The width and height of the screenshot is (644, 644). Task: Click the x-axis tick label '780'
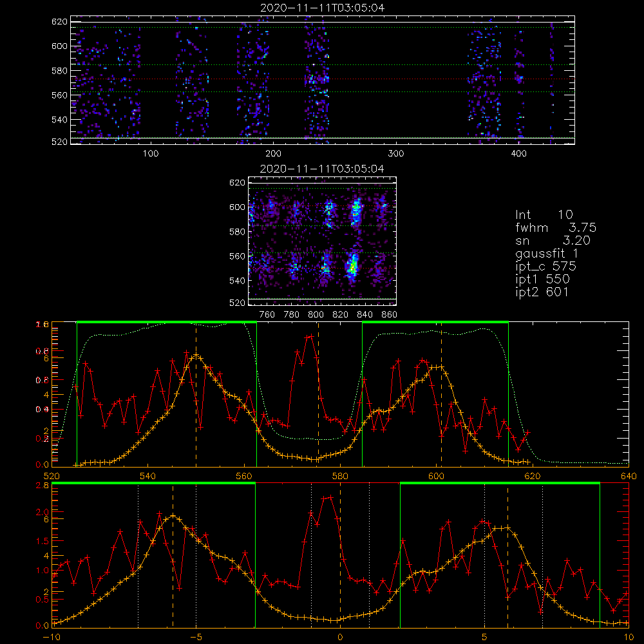[x=292, y=315]
